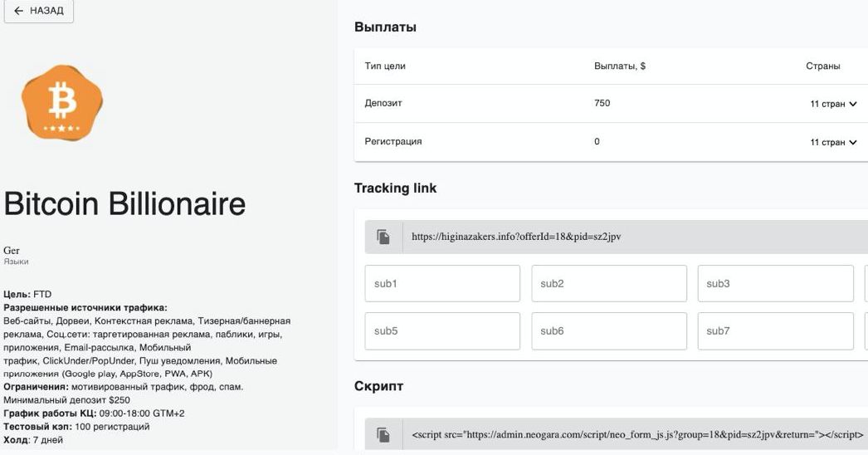868x455 pixels.
Task: Click into the sub2 field
Action: click(608, 284)
